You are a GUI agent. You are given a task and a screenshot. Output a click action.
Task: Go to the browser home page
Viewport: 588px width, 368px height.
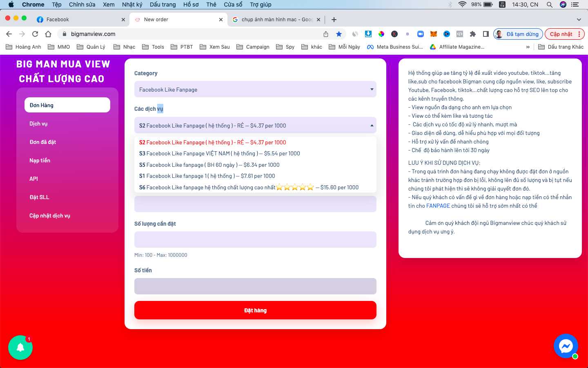(x=48, y=34)
